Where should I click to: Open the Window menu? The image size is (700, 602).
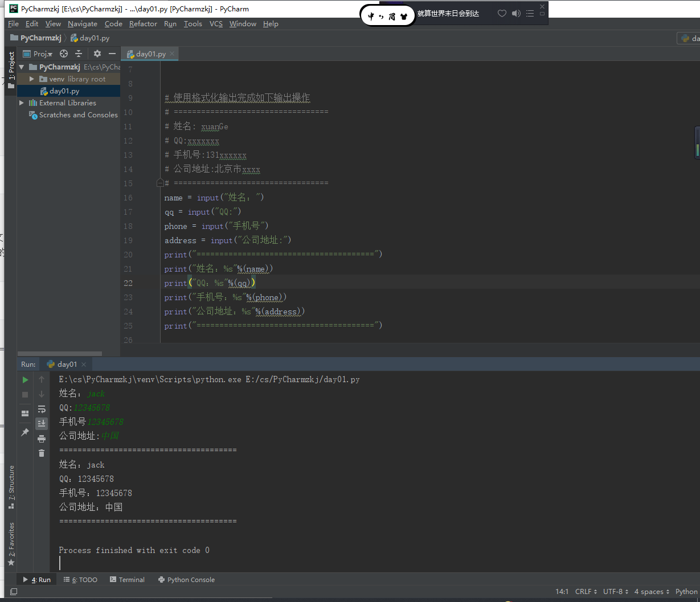(x=243, y=24)
